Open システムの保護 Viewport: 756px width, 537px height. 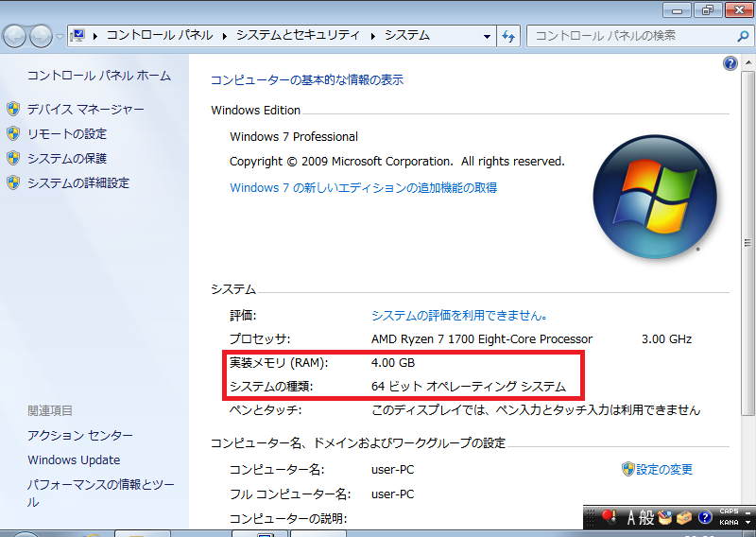tap(67, 158)
